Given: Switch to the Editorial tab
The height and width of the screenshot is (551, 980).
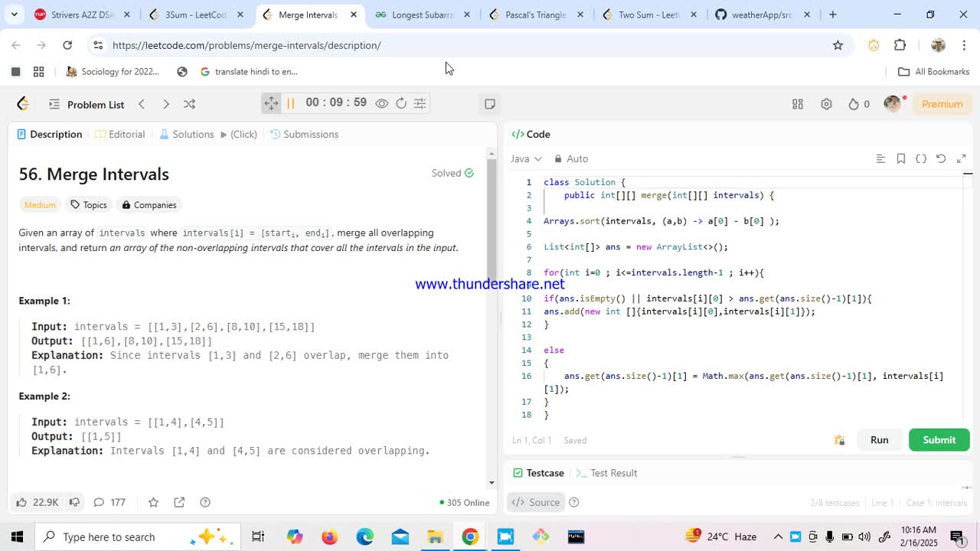Looking at the screenshot, I should point(120,134).
